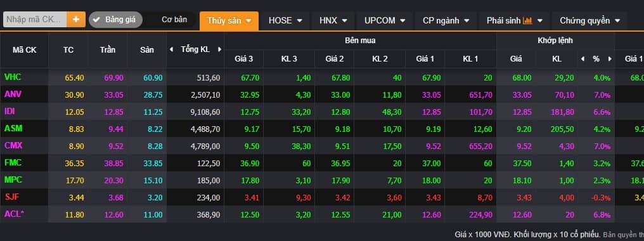The width and height of the screenshot is (644, 241).
Task: Click FMC Giá 2 value 36.95
Action: click(x=340, y=163)
